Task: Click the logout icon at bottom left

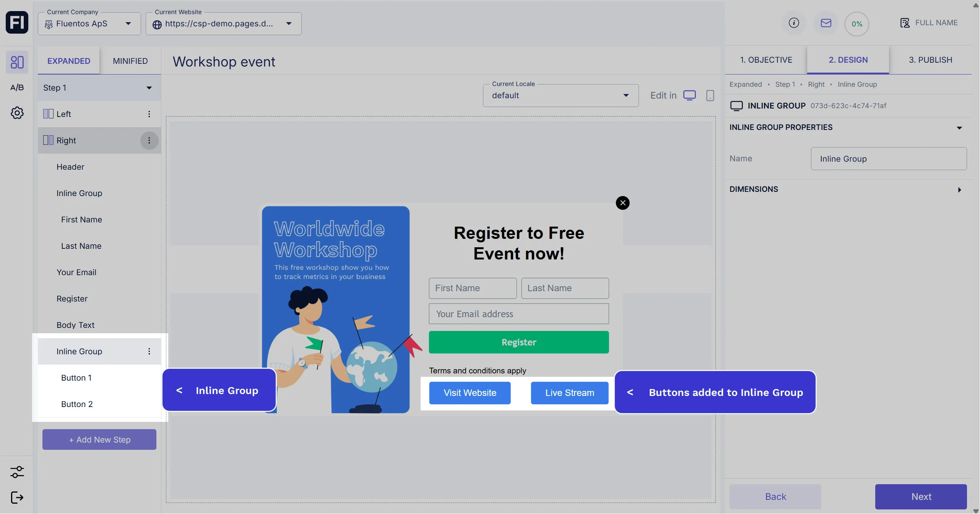Action: pos(17,497)
